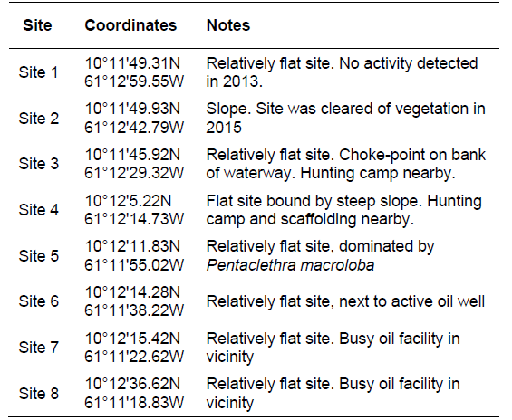Select the Site 7 row label
The image size is (512, 420).
pos(39,348)
